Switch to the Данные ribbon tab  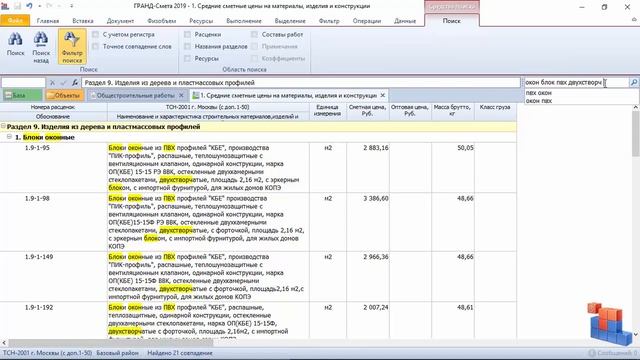tap(405, 21)
